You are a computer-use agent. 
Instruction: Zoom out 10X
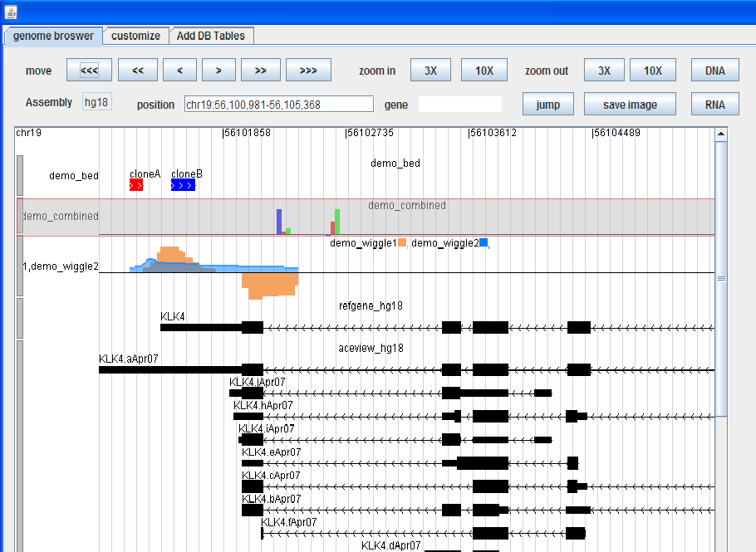click(653, 71)
